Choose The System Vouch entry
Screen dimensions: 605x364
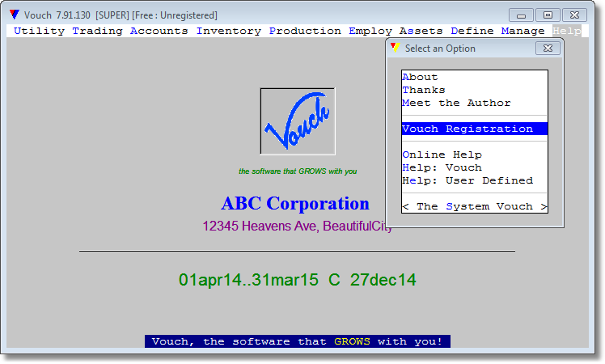(x=475, y=206)
